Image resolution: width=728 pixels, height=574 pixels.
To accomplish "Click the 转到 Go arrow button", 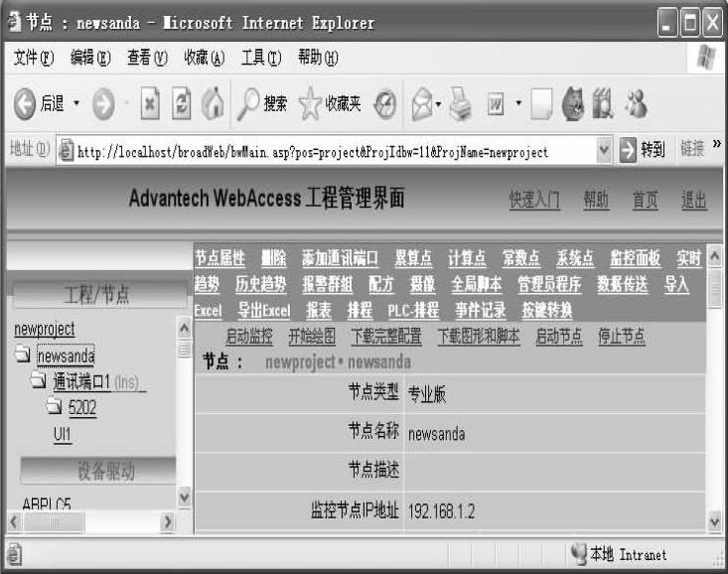I will point(628,150).
